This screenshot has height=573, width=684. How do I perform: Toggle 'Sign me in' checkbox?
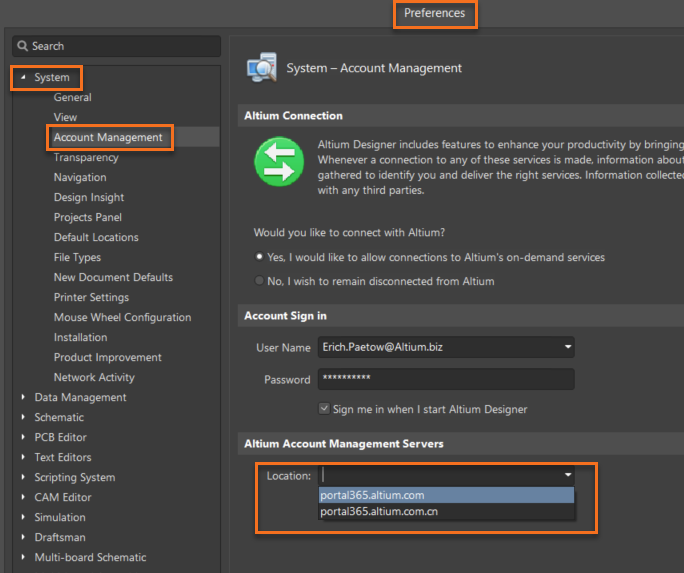[x=323, y=409]
